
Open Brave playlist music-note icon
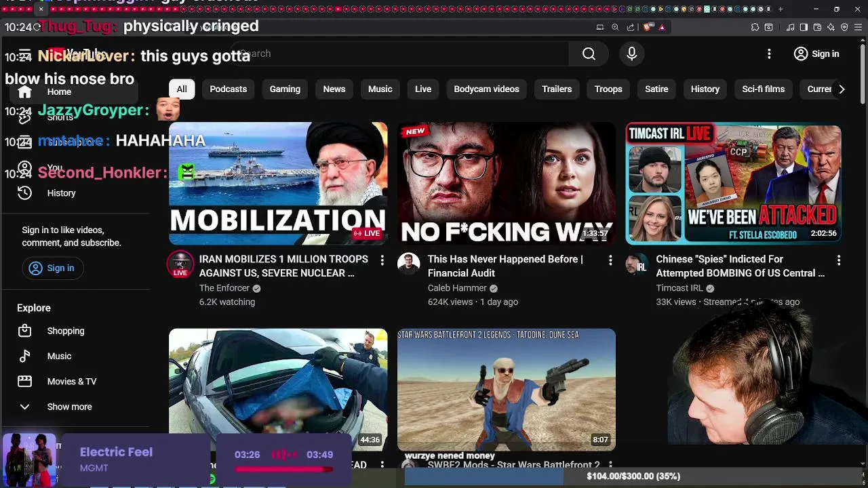tap(791, 27)
